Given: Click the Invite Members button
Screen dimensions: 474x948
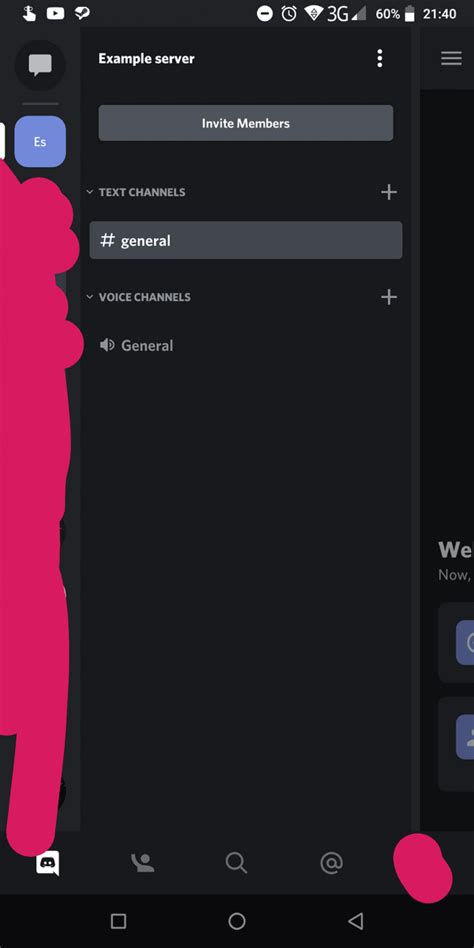Looking at the screenshot, I should (x=245, y=123).
